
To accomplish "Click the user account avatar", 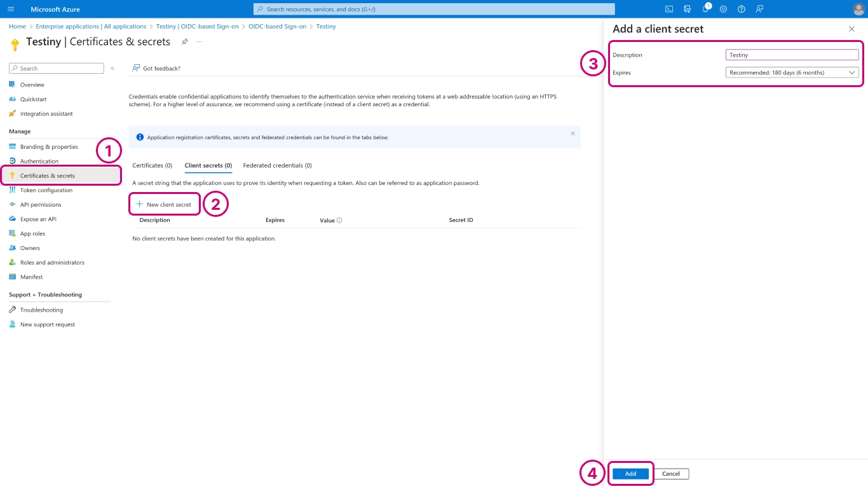I will (858, 9).
